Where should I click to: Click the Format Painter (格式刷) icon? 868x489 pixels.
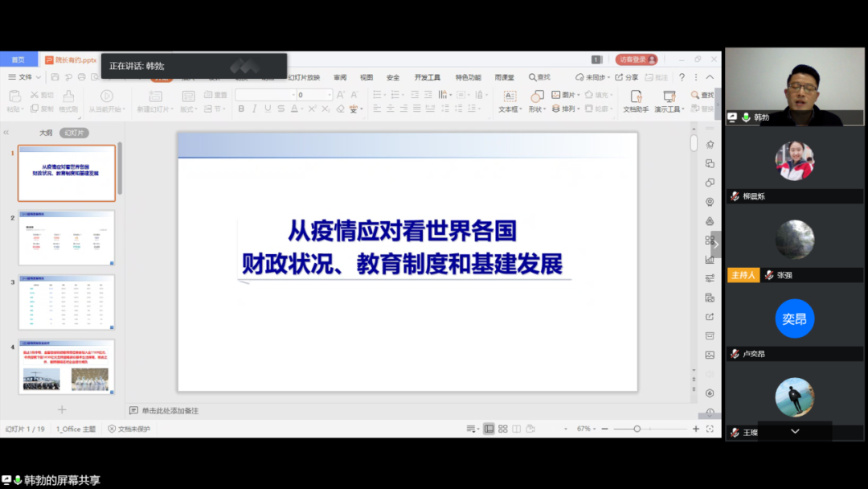[x=69, y=97]
